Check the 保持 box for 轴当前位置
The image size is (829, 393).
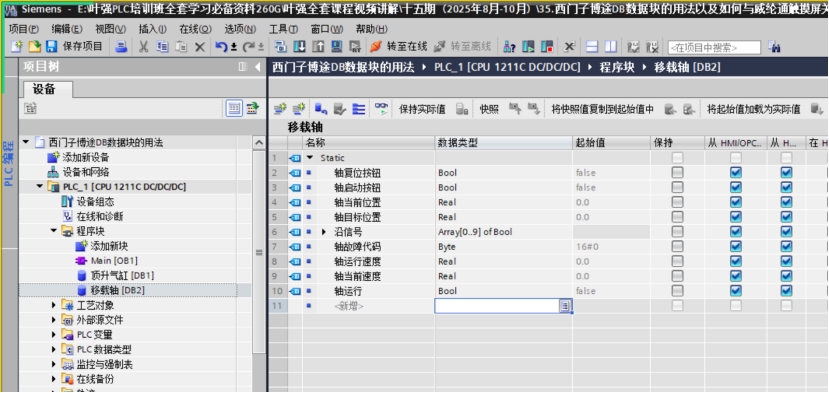tap(677, 202)
